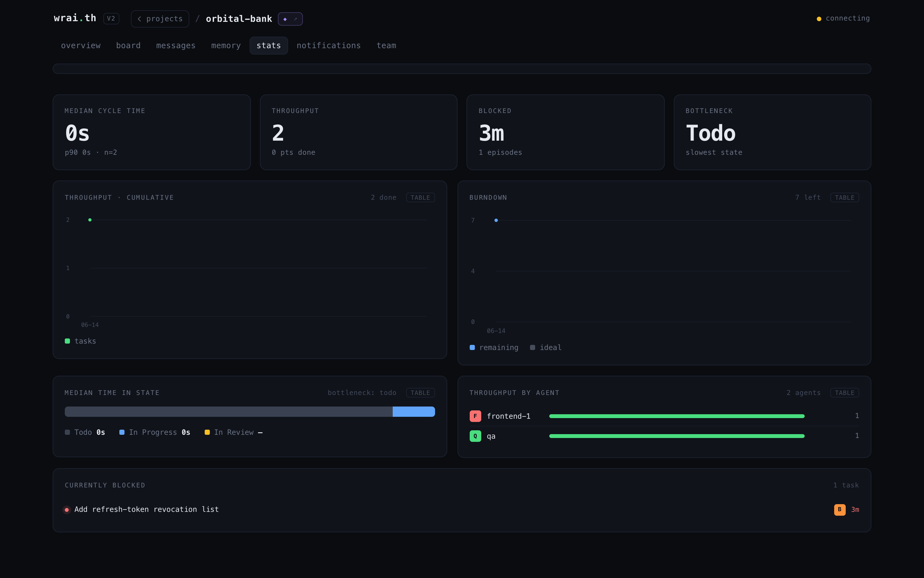Click 'slowest state' text
Image resolution: width=924 pixels, height=578 pixels.
(714, 152)
